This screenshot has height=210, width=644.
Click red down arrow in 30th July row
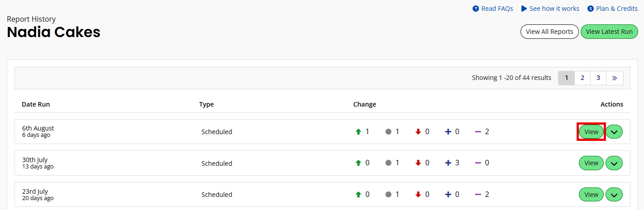(x=418, y=163)
